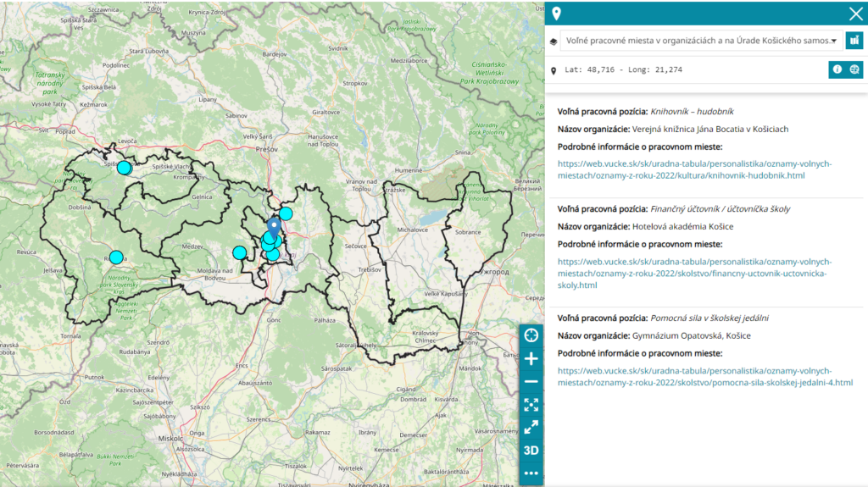Screen dimensions: 868x487
Task: Click the small location pin beside coordinates
Action: pos(554,70)
